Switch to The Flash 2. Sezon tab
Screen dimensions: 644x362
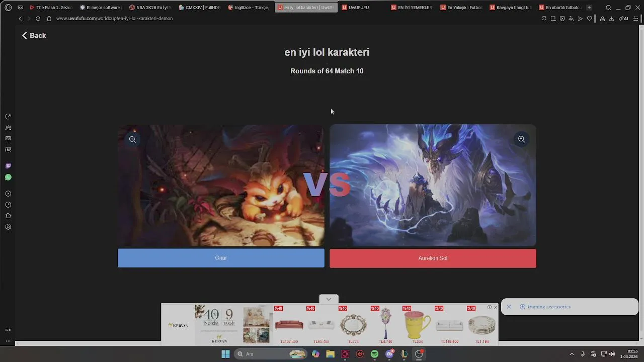click(x=51, y=8)
